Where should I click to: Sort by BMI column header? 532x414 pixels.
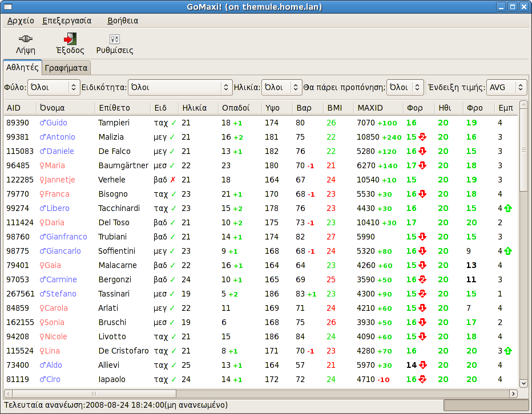coord(338,108)
